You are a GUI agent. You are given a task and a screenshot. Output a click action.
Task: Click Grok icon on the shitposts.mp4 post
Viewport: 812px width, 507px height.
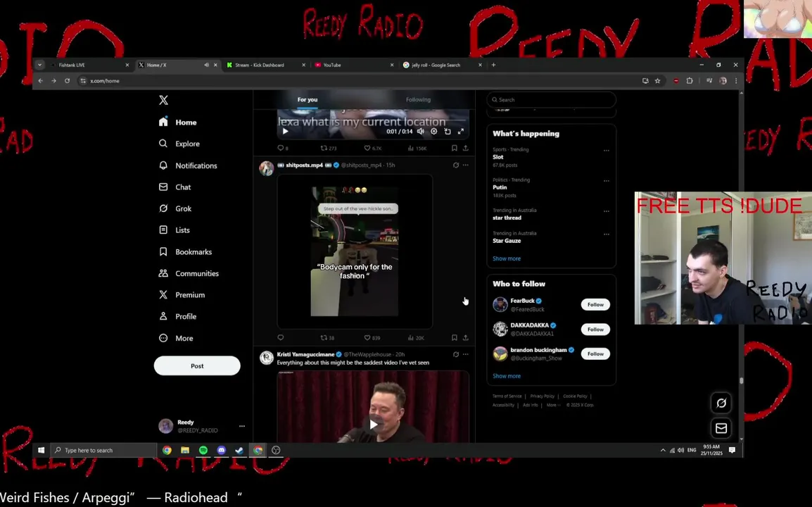pyautogui.click(x=456, y=165)
